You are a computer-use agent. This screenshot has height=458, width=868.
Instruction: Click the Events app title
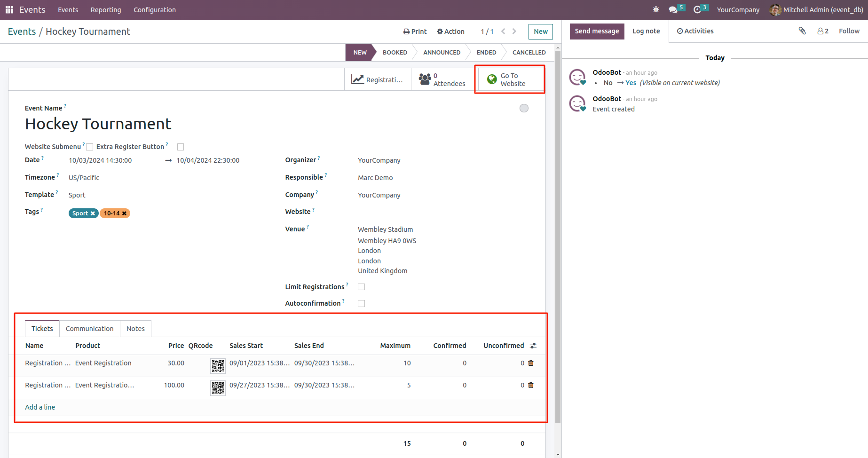(32, 10)
